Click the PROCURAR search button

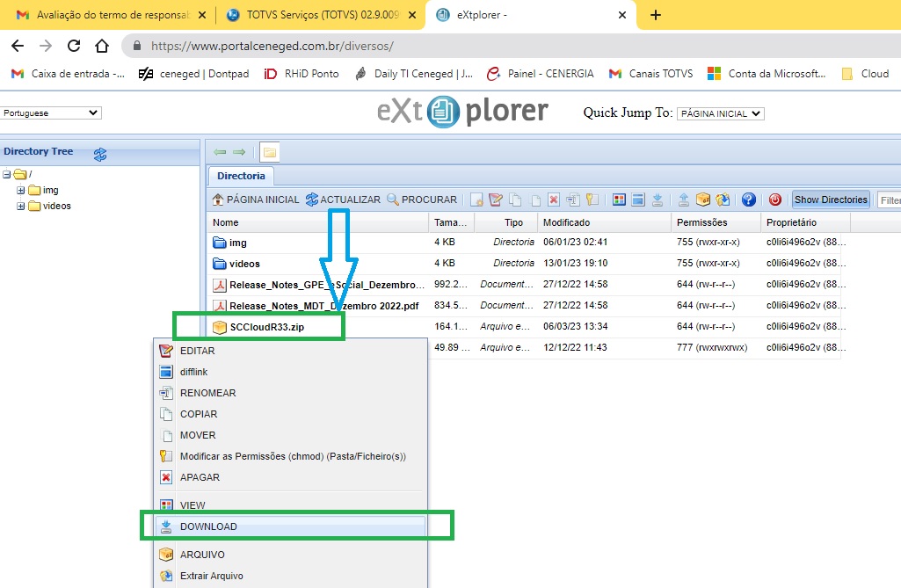pyautogui.click(x=422, y=200)
